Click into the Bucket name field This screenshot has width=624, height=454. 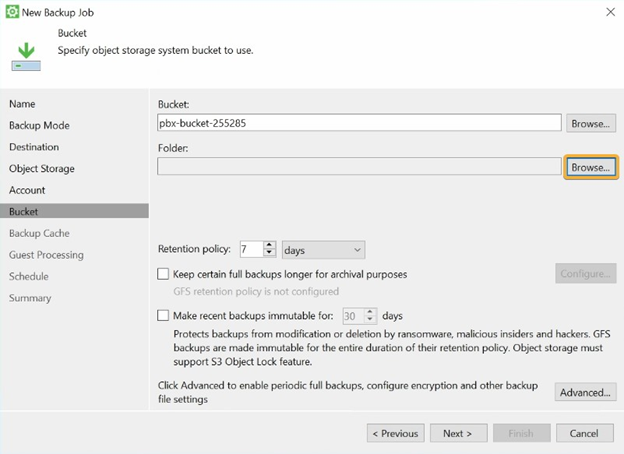coord(359,123)
